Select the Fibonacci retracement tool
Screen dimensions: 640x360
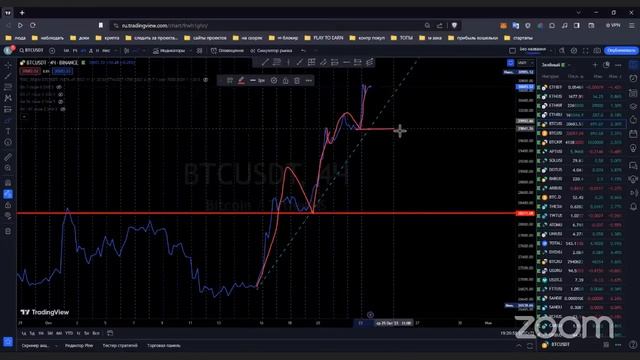[8, 87]
